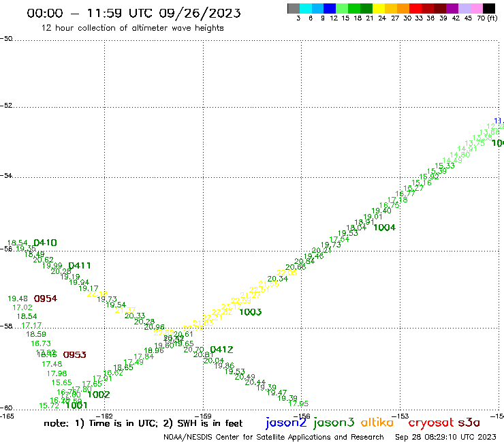Click the wave height value 20.33
This screenshot has width=504, height=443.
pyautogui.click(x=135, y=316)
